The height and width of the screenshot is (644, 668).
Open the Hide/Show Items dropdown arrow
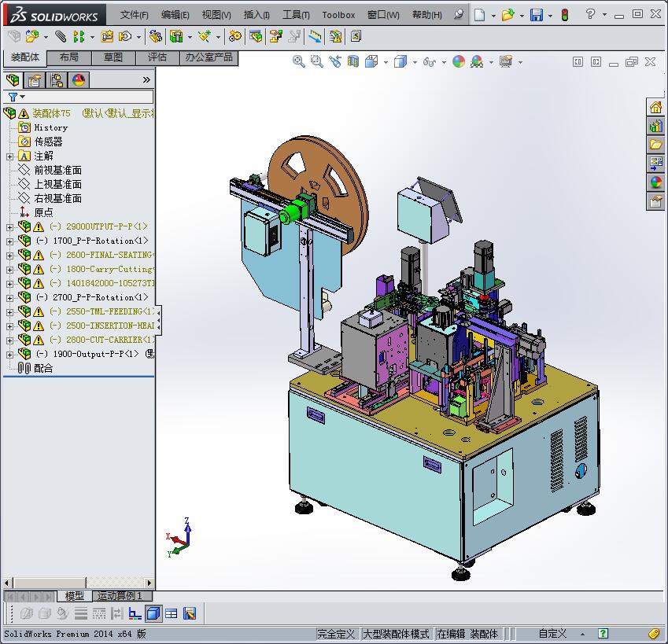(444, 62)
